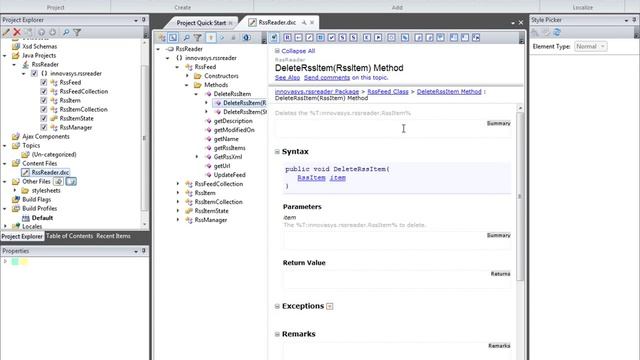Image resolution: width=640 pixels, height=360 pixels.
Task: Collapse the Content Files node
Action: click(5, 163)
